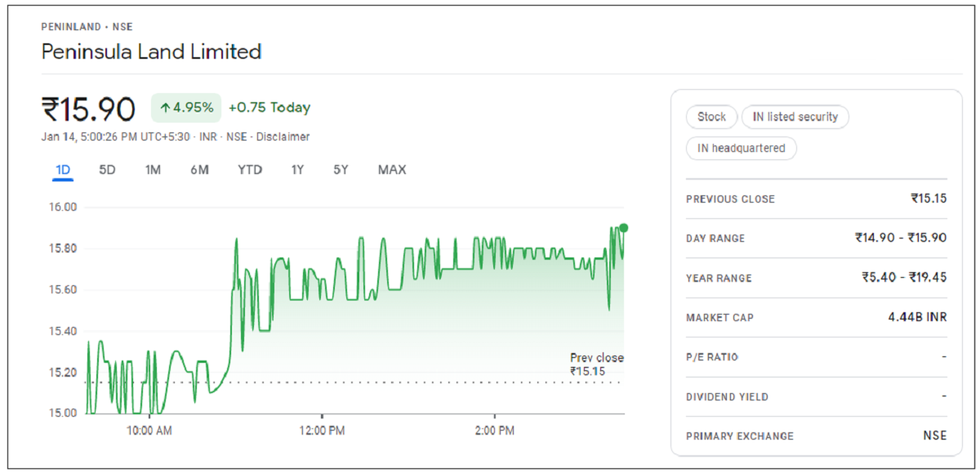Click the Prev close ₹15.15 chart label

[x=596, y=364]
